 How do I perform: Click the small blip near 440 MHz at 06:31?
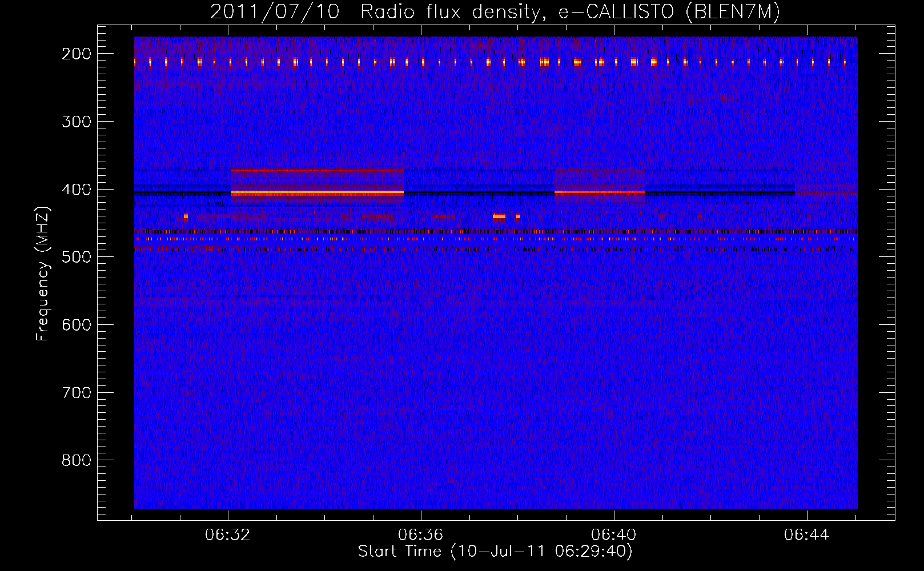pos(186,217)
